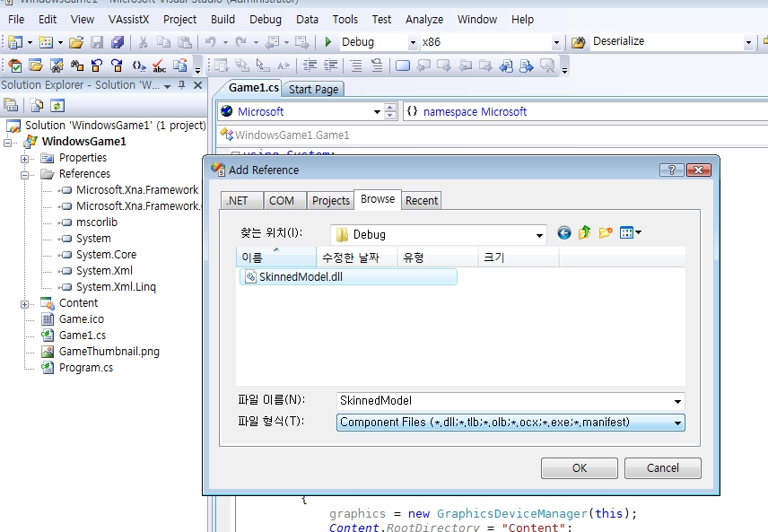Image resolution: width=768 pixels, height=532 pixels.
Task: Click the Open File folder icon
Action: coord(76,42)
